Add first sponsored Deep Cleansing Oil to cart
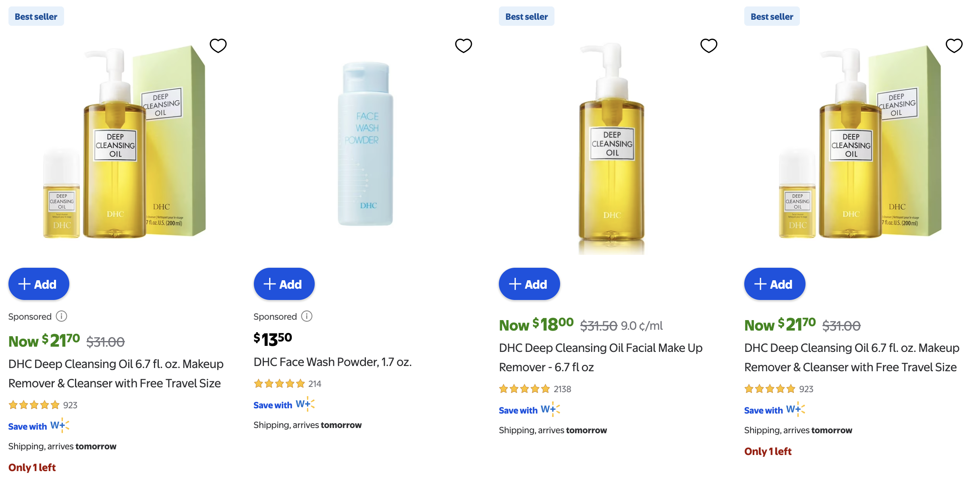The width and height of the screenshot is (980, 488). [39, 284]
